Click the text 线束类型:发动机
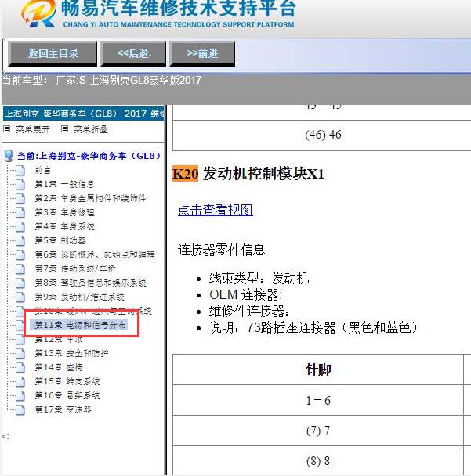Screen dimensions: 471x476 259,278
